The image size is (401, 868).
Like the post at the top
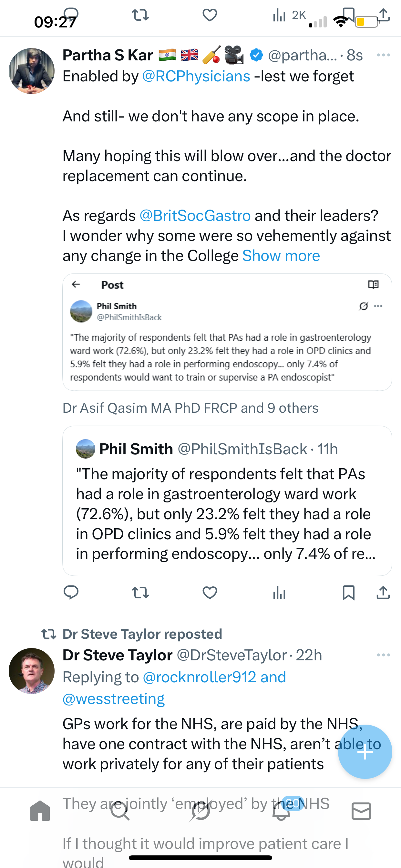210,15
